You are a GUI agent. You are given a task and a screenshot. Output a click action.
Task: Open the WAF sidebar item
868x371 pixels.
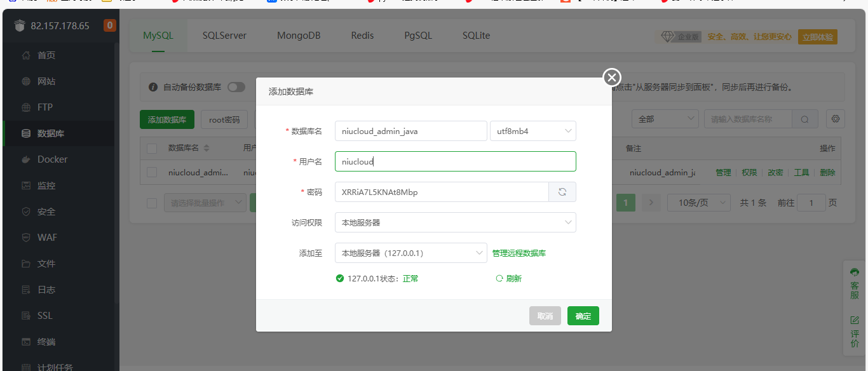[47, 238]
